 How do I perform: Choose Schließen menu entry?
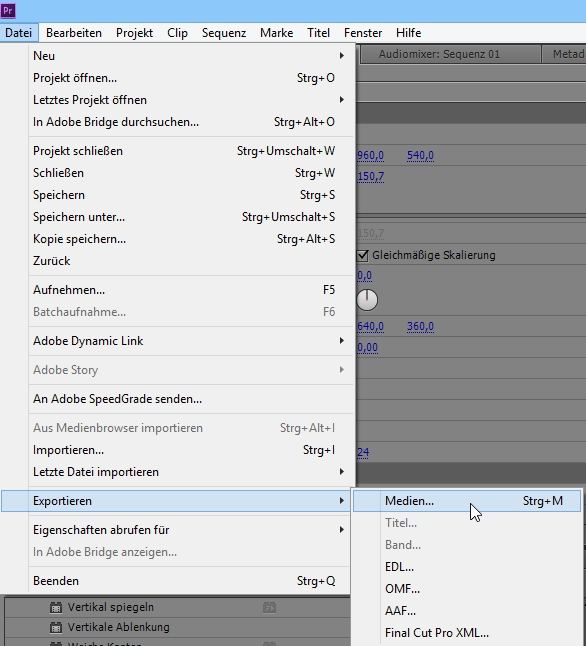[x=188, y=173]
